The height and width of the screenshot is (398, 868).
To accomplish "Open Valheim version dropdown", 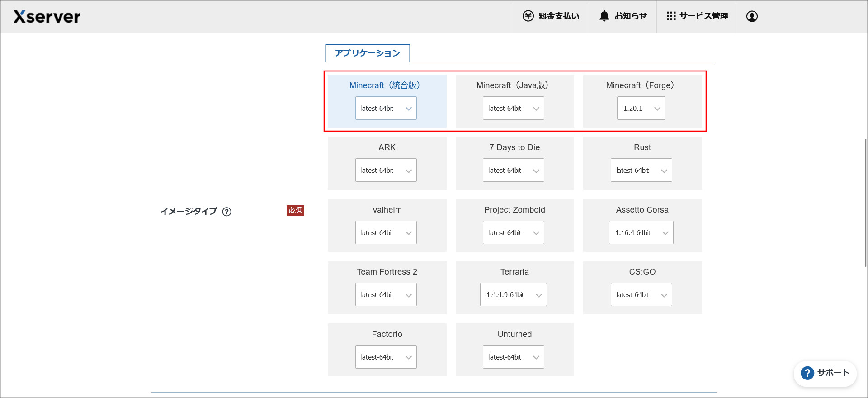I will point(386,232).
